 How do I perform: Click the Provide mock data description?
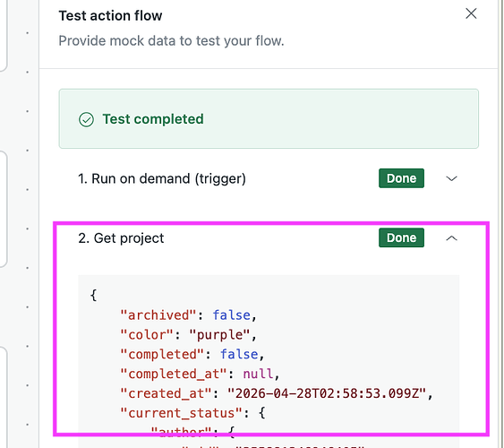point(171,41)
